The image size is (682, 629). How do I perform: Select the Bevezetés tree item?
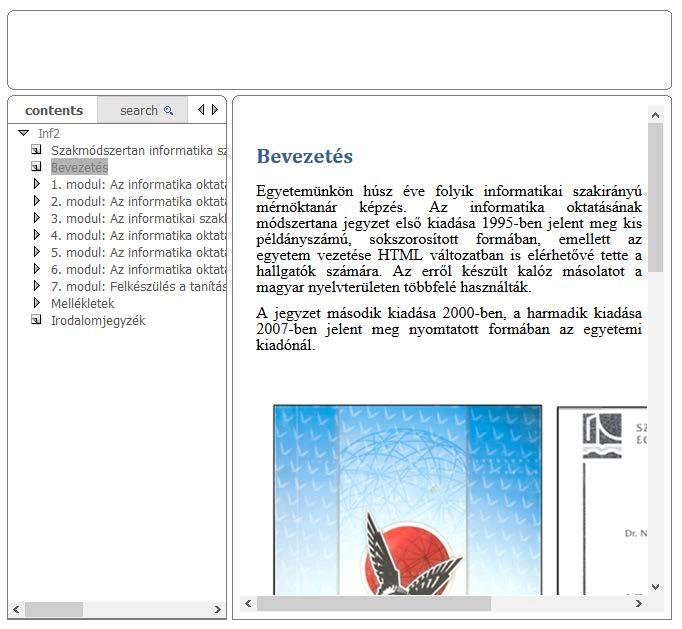pos(79,167)
